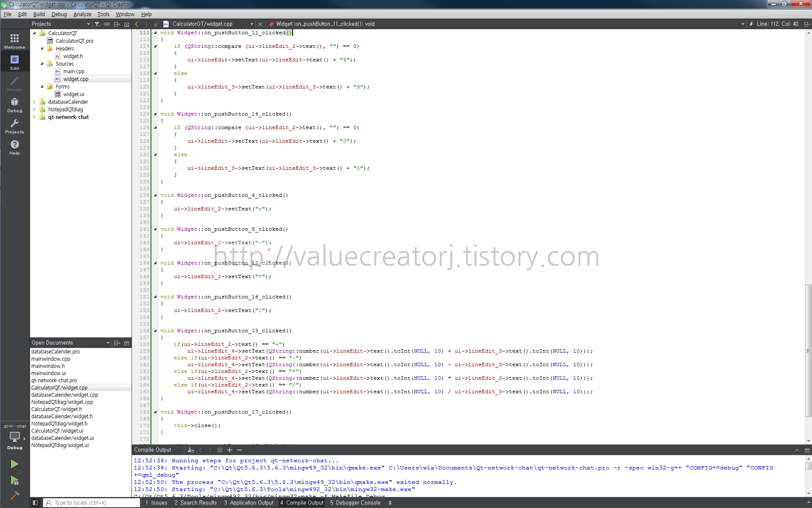Build project using hammer icon
The width and height of the screenshot is (812, 508).
[14, 496]
